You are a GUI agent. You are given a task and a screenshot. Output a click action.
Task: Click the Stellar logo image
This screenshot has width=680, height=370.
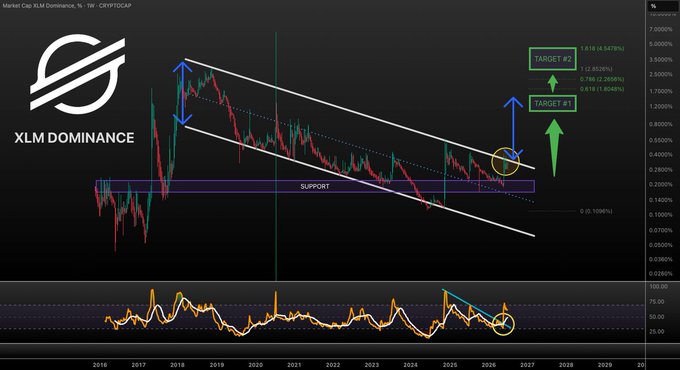click(x=78, y=74)
